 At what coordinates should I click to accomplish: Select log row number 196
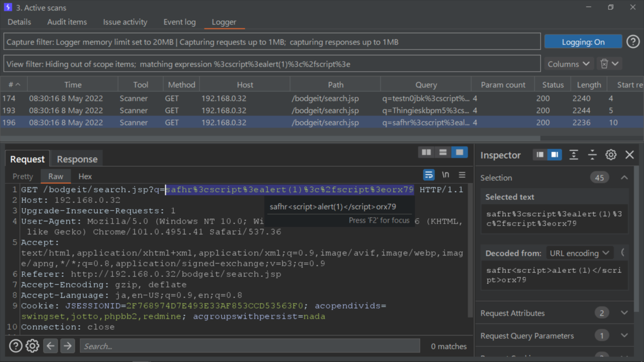click(x=322, y=122)
